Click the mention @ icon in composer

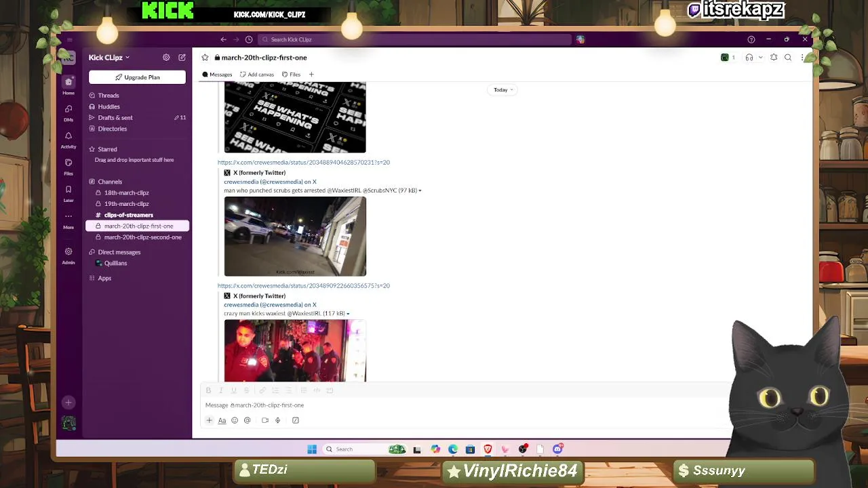click(x=248, y=420)
